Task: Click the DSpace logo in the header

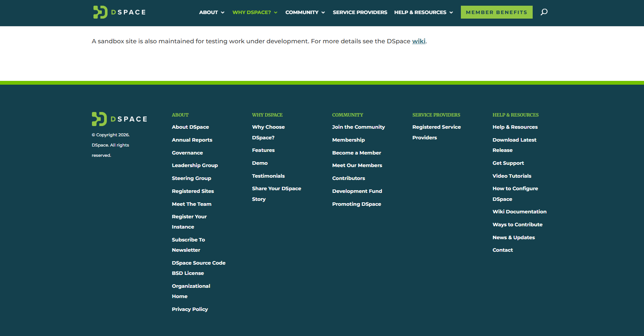Action: [x=119, y=12]
